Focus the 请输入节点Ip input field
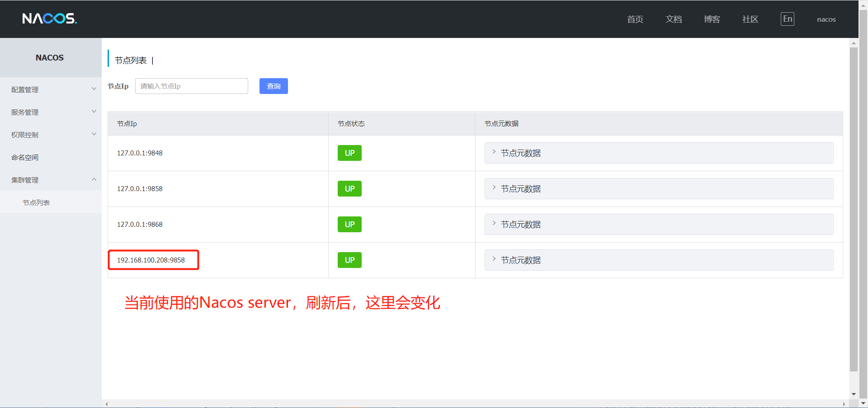Image resolution: width=868 pixels, height=408 pixels. (192, 86)
